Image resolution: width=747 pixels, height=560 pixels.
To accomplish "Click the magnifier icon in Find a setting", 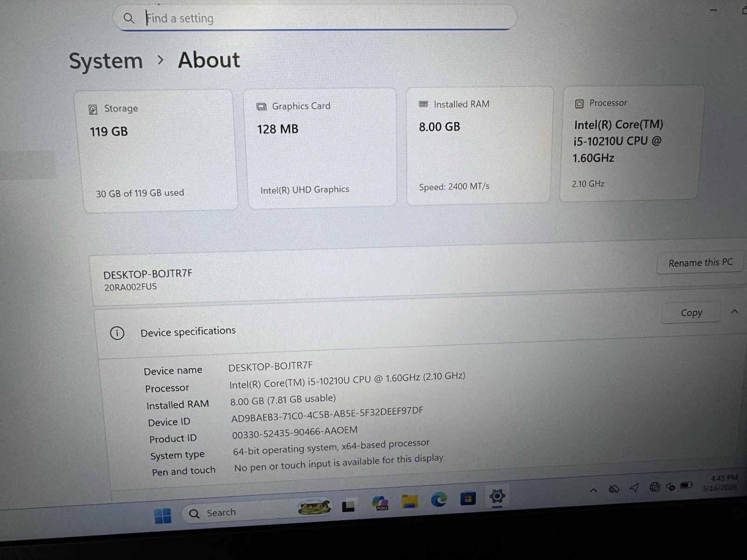I will click(129, 18).
